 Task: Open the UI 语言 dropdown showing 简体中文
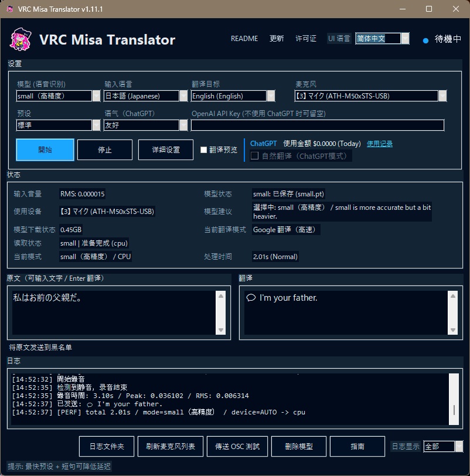382,39
